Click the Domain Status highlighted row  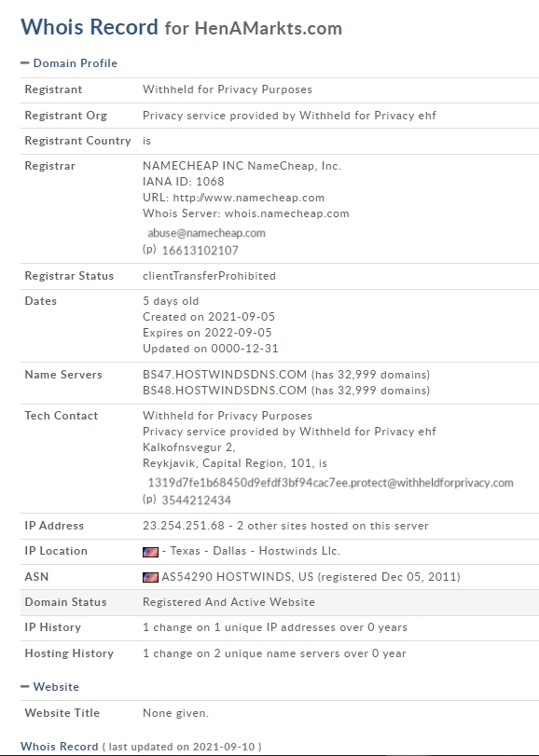[x=280, y=602]
